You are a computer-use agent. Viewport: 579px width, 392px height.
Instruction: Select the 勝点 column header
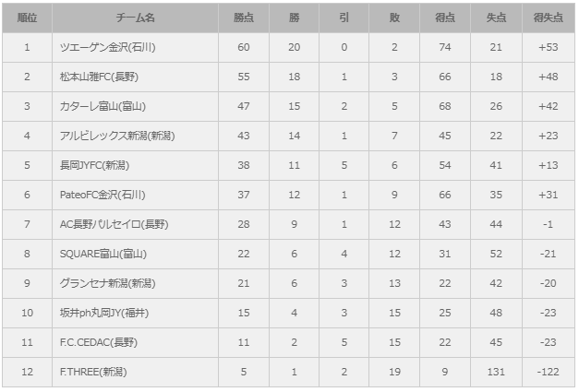coord(244,18)
